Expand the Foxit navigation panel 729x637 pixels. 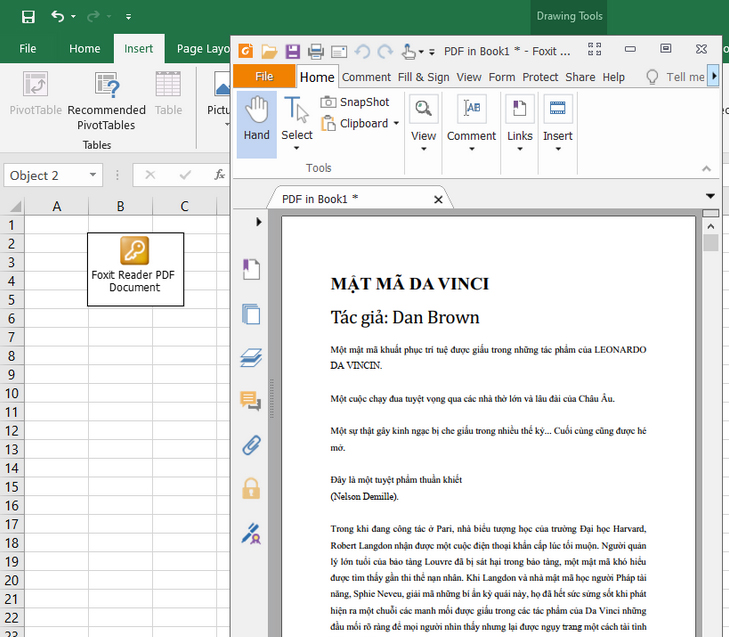point(258,222)
